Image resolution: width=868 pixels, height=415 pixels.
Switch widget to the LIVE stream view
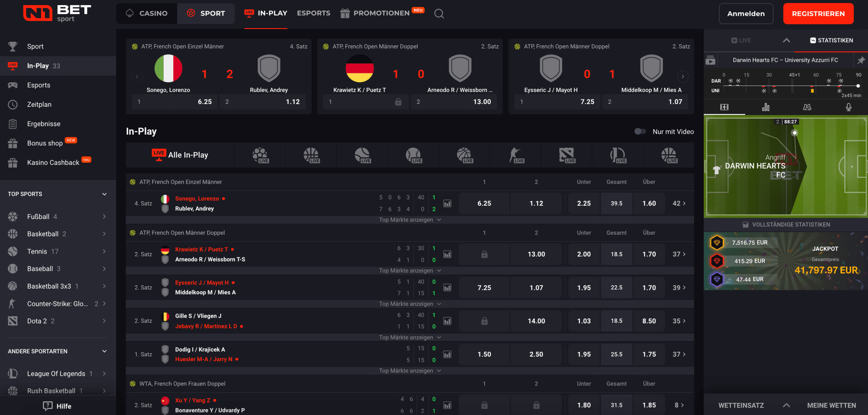pos(741,40)
